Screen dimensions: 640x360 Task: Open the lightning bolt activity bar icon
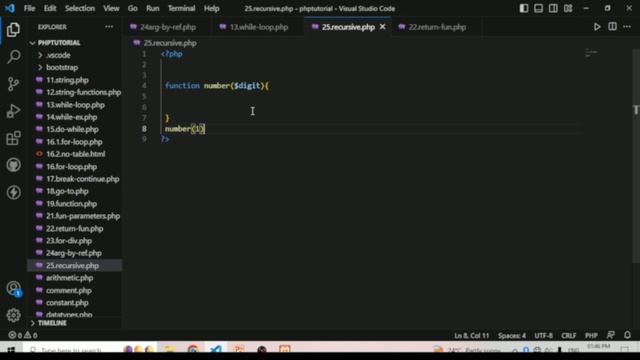pyautogui.click(x=13, y=192)
